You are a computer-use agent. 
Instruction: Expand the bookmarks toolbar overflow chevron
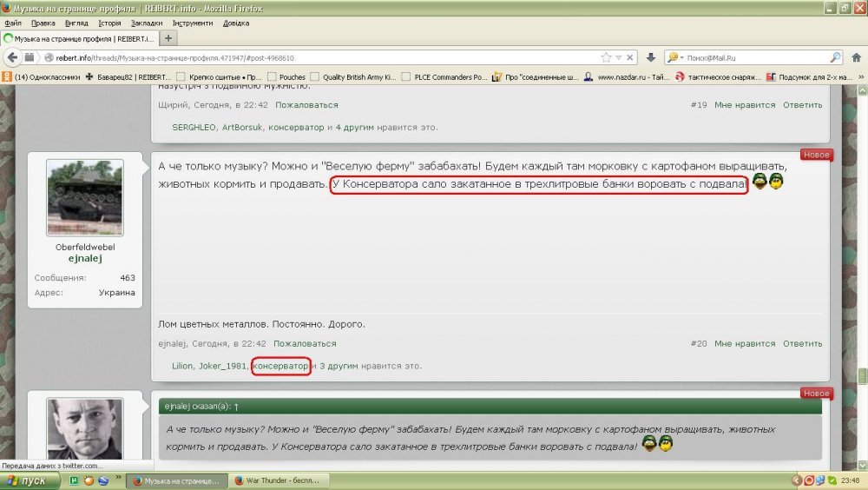click(x=860, y=76)
